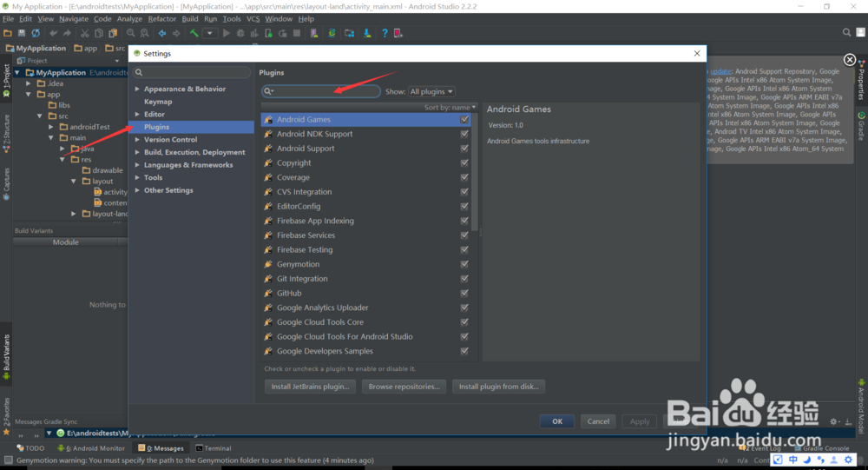
Task: Click Install plugin from disk... button
Action: point(499,387)
